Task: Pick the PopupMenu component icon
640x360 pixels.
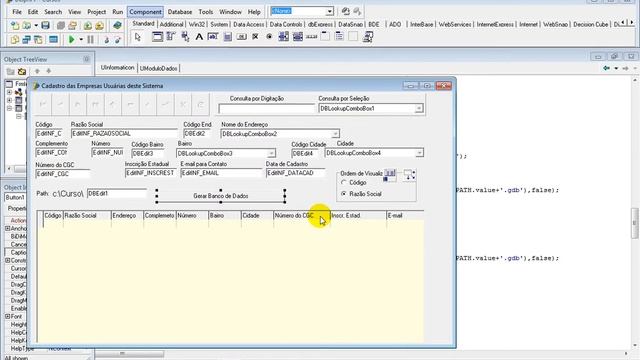Action: (x=185, y=37)
